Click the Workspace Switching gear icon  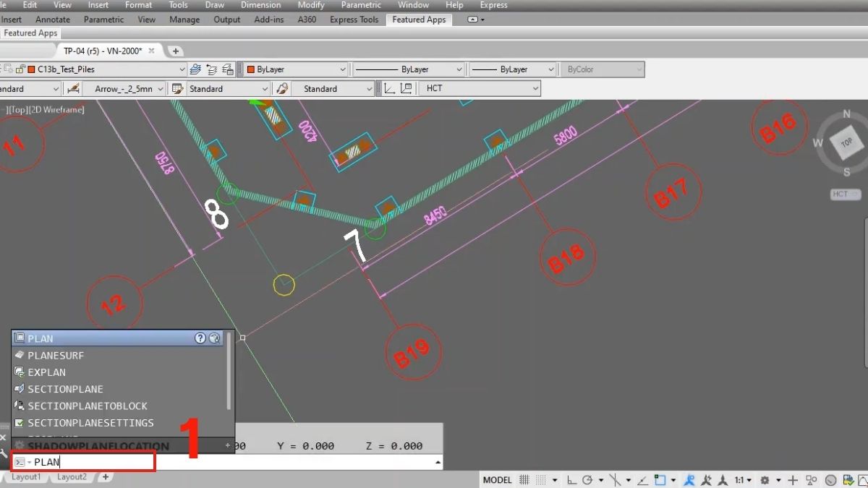765,480
